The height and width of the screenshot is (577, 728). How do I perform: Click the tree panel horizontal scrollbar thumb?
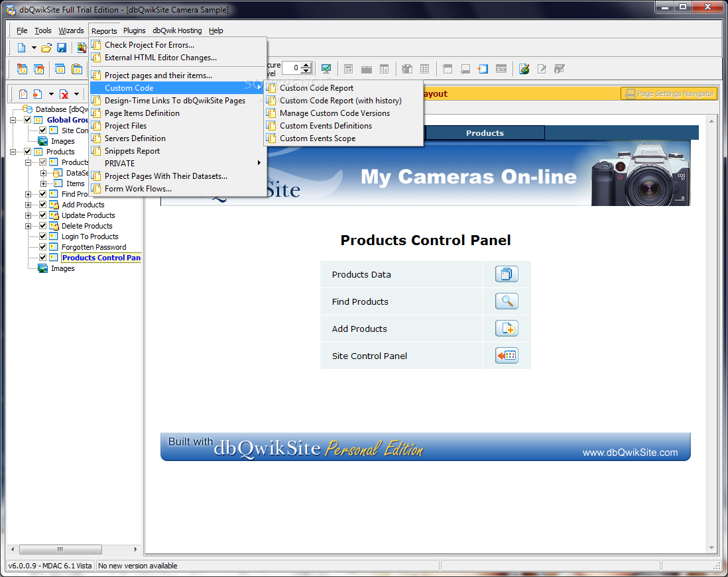click(60, 549)
